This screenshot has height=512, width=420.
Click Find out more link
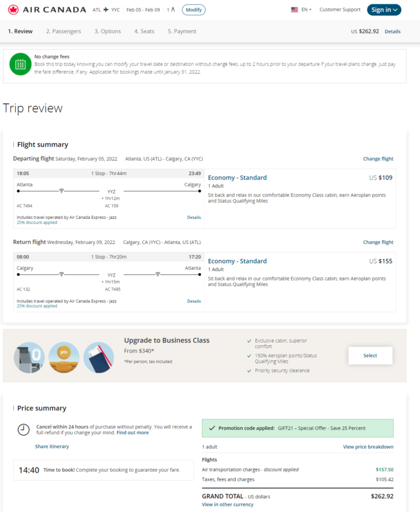click(x=132, y=433)
